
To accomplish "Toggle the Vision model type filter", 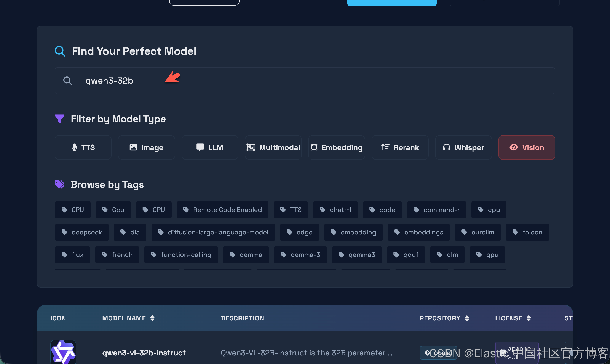I will point(527,147).
